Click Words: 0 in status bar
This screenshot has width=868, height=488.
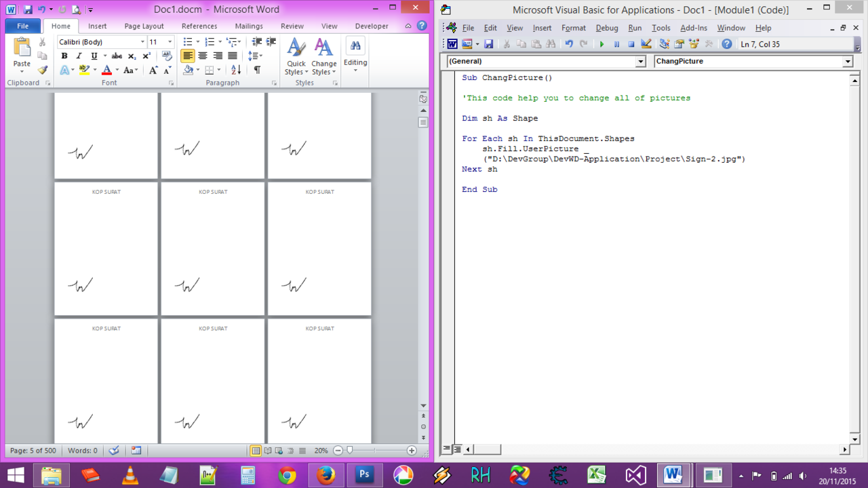point(83,451)
